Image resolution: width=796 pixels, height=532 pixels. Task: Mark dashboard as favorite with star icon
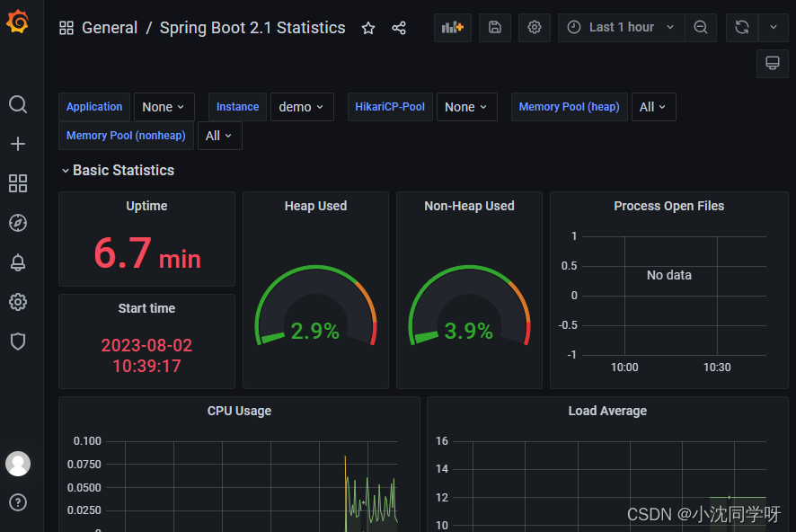coord(368,28)
